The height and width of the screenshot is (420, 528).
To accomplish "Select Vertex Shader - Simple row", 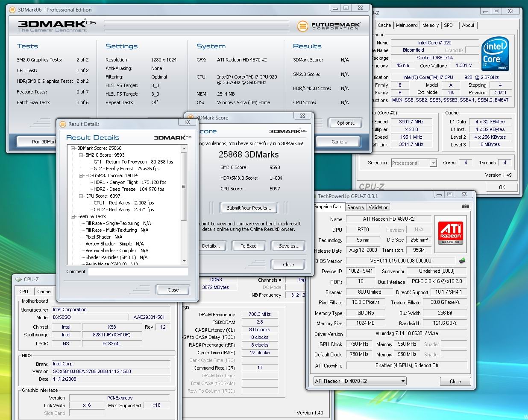I will point(114,244).
